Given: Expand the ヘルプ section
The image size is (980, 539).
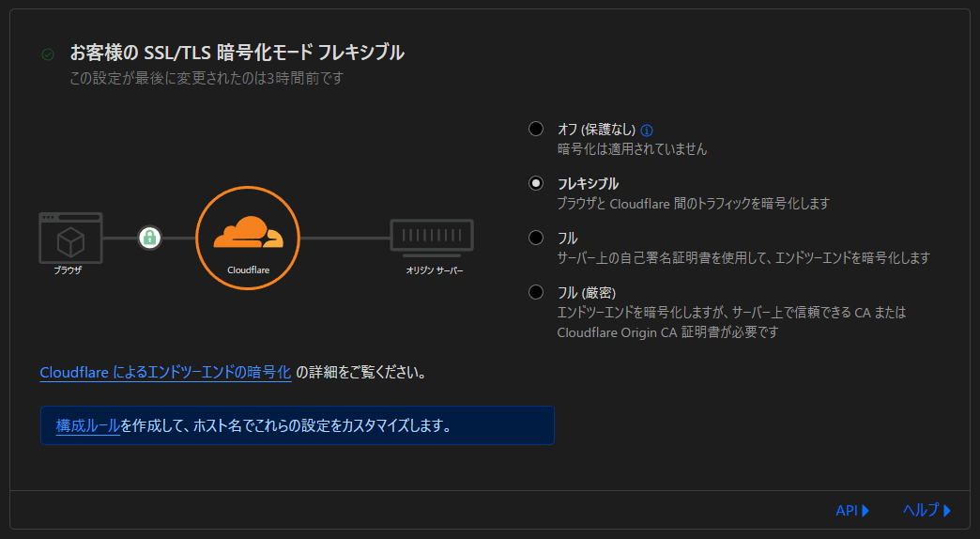Looking at the screenshot, I should [x=926, y=510].
